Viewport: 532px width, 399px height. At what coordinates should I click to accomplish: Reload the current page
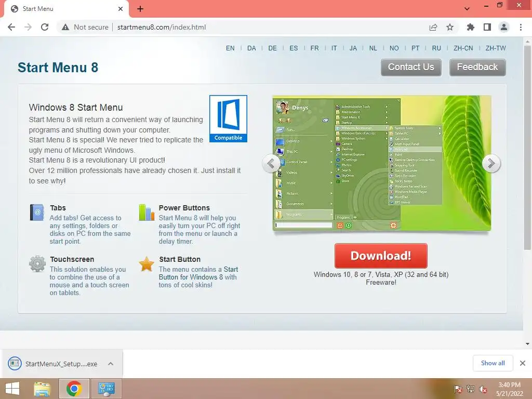45,27
